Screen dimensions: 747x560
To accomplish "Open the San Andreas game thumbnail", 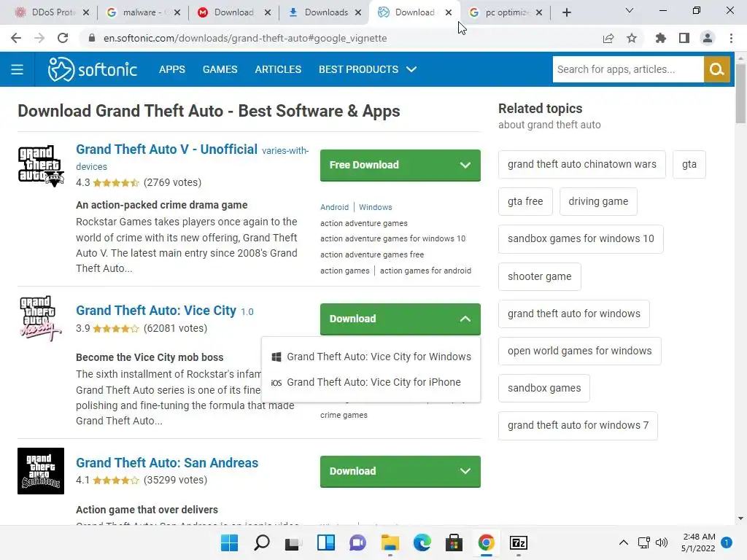I will coord(41,471).
